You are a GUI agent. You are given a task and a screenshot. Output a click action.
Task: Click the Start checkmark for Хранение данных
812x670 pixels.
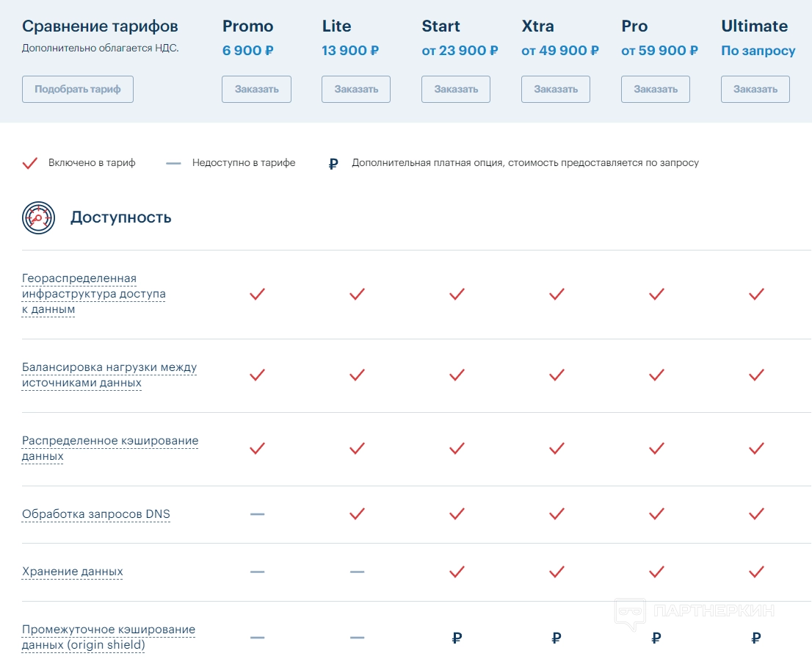pyautogui.click(x=457, y=572)
